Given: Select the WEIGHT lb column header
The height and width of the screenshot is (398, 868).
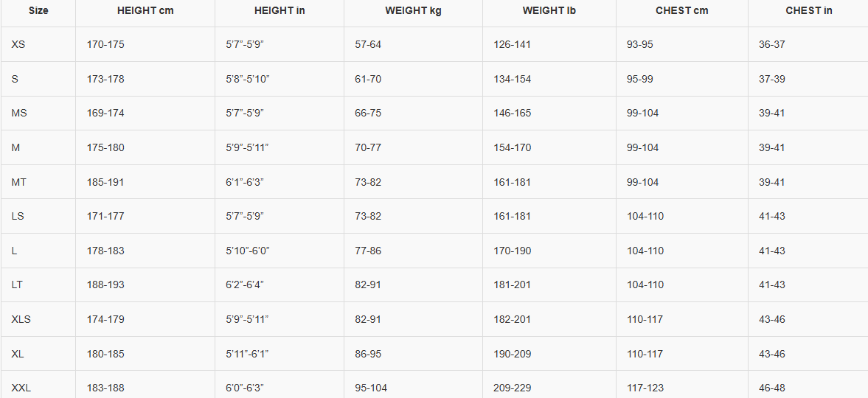Looking at the screenshot, I should click(x=549, y=11).
